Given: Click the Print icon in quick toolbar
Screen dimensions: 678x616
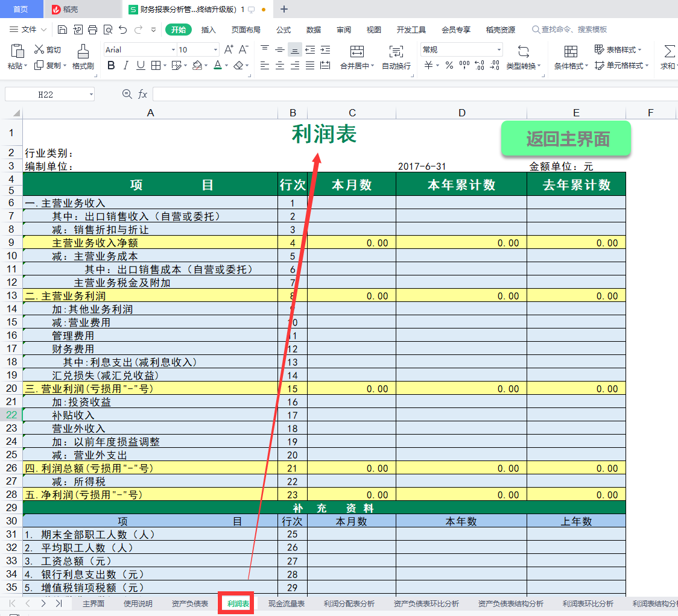Looking at the screenshot, I should pyautogui.click(x=92, y=30).
